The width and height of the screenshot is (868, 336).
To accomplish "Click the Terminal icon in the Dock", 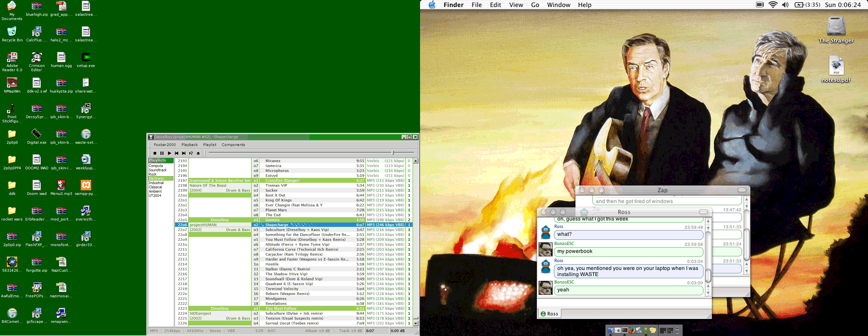I will point(625,330).
